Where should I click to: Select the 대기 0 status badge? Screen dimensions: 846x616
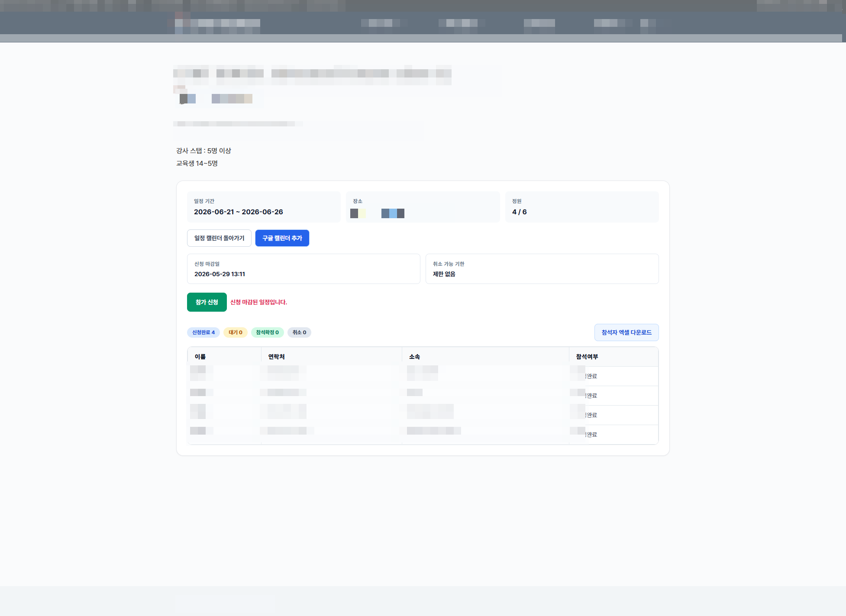pyautogui.click(x=236, y=332)
